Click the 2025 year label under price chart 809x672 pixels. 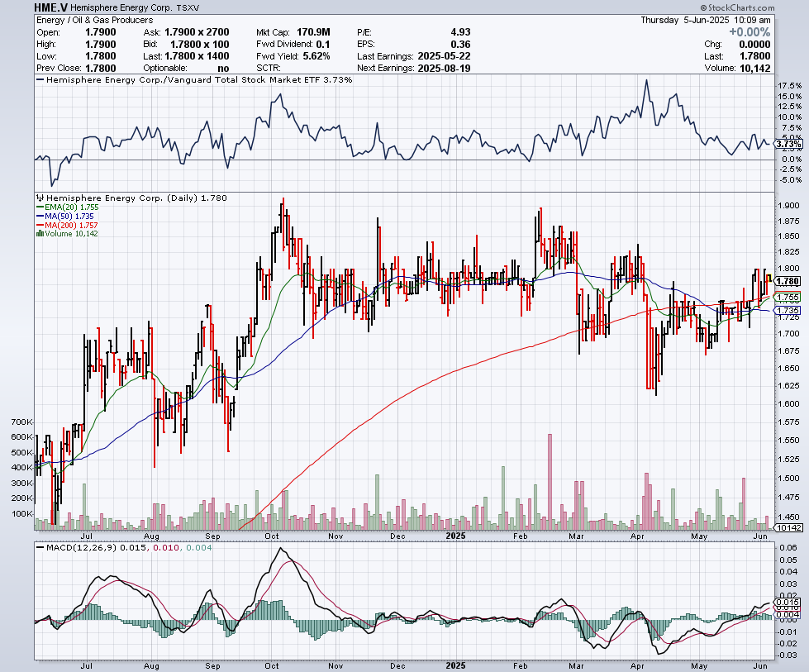pos(455,536)
